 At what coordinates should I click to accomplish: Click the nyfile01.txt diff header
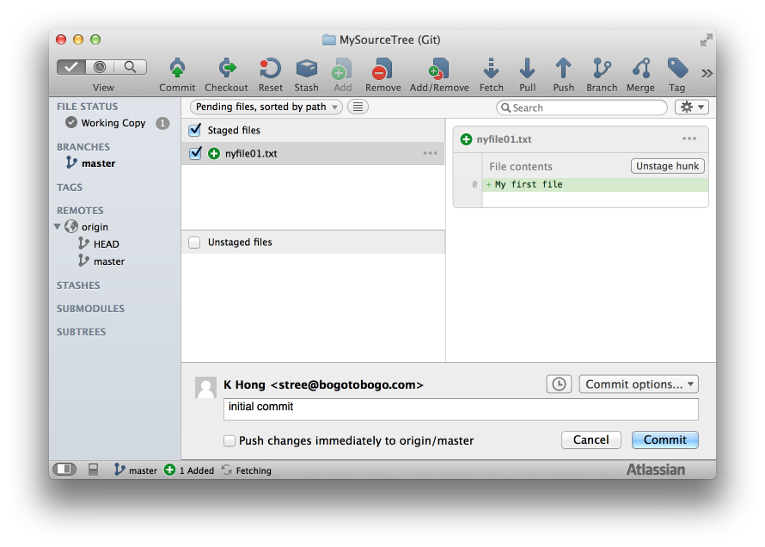[581, 139]
